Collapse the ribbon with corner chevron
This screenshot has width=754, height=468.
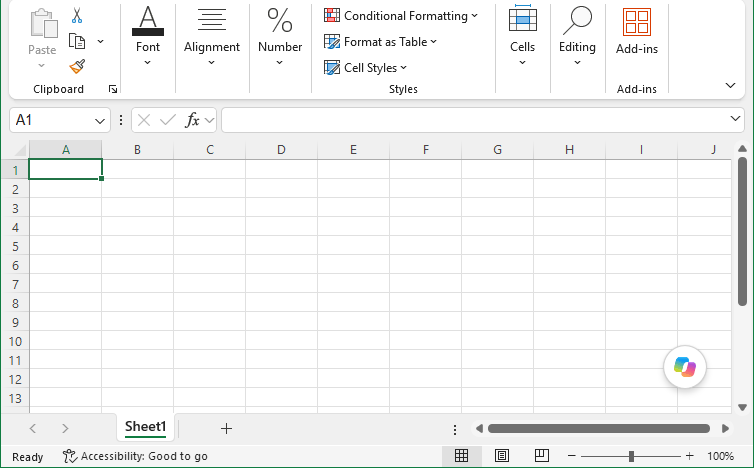pyautogui.click(x=730, y=86)
